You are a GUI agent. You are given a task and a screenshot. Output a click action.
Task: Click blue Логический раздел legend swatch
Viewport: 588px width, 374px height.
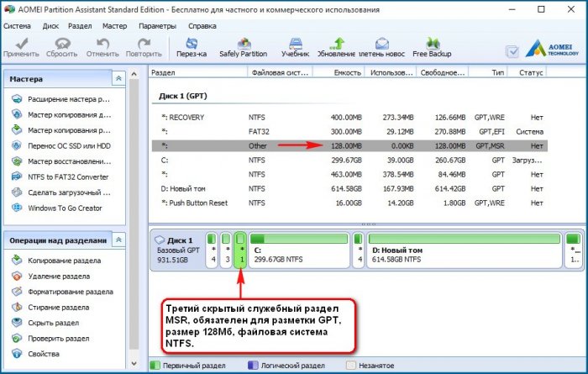(253, 365)
